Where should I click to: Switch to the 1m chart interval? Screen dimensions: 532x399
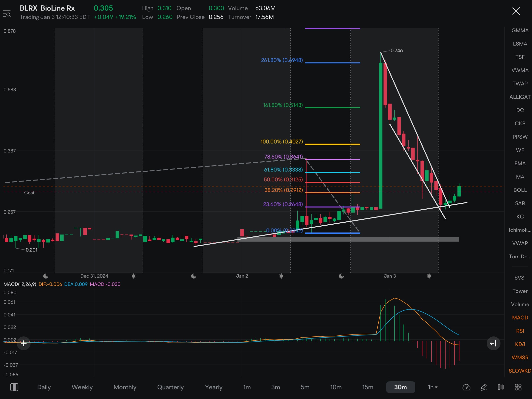tap(247, 387)
